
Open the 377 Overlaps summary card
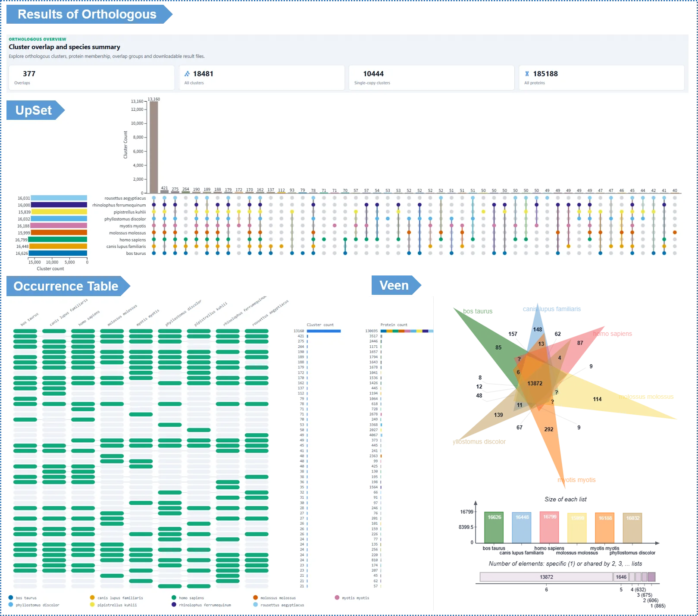click(x=91, y=78)
